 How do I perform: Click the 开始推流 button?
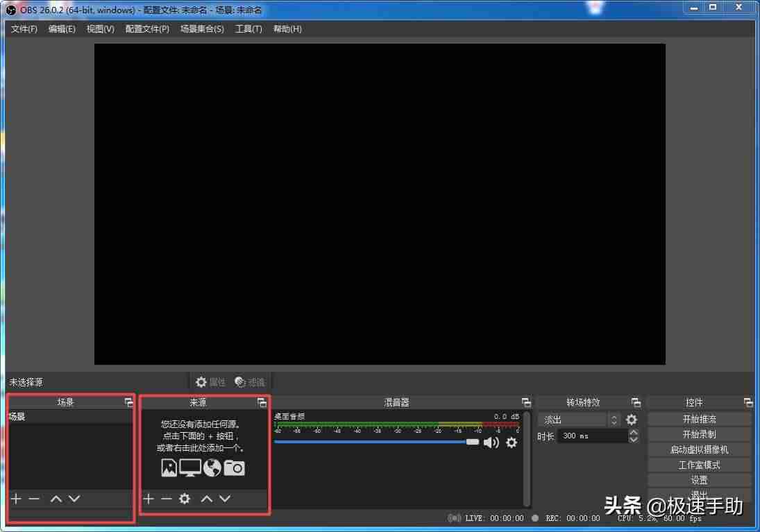coord(700,419)
